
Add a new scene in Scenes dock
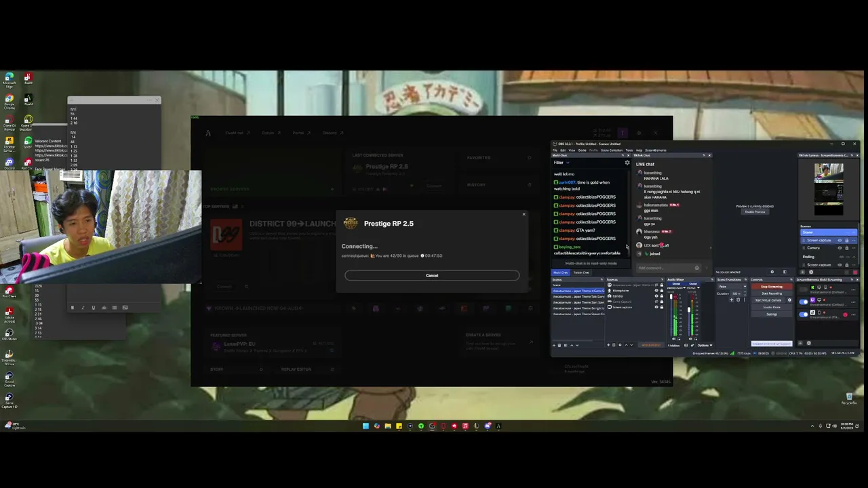pos(554,345)
